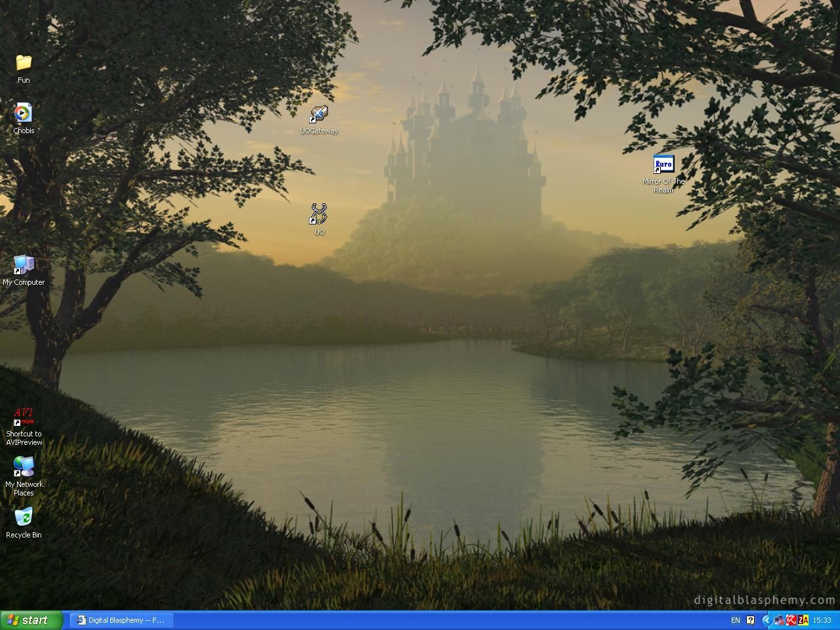Switch to Digital Blasphemy taskbar window
The height and width of the screenshot is (630, 840).
(x=122, y=620)
